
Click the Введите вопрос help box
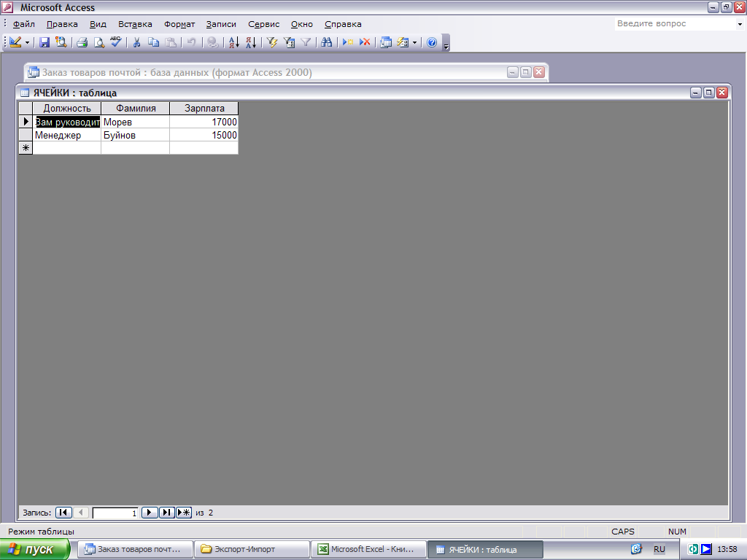click(676, 23)
